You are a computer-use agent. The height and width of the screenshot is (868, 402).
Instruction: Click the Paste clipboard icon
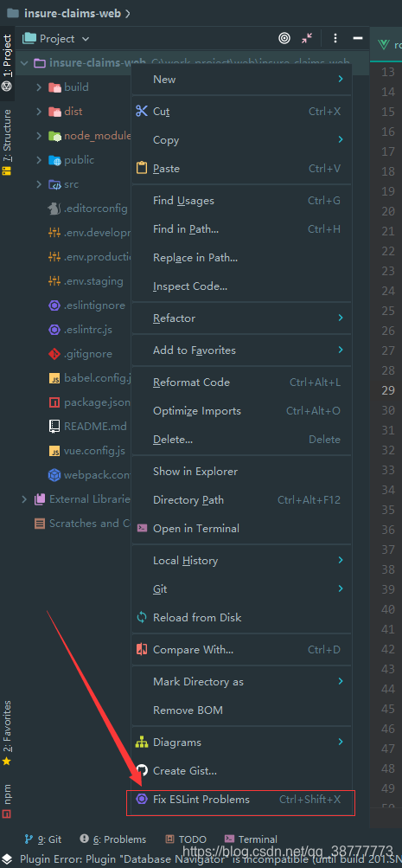142,168
